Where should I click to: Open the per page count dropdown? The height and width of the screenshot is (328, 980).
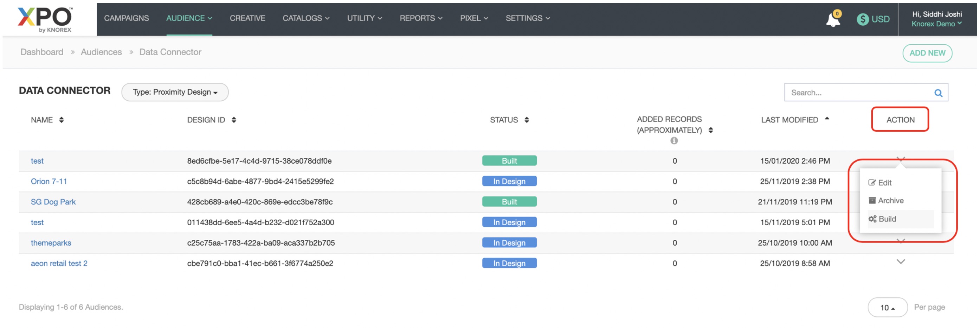(887, 308)
